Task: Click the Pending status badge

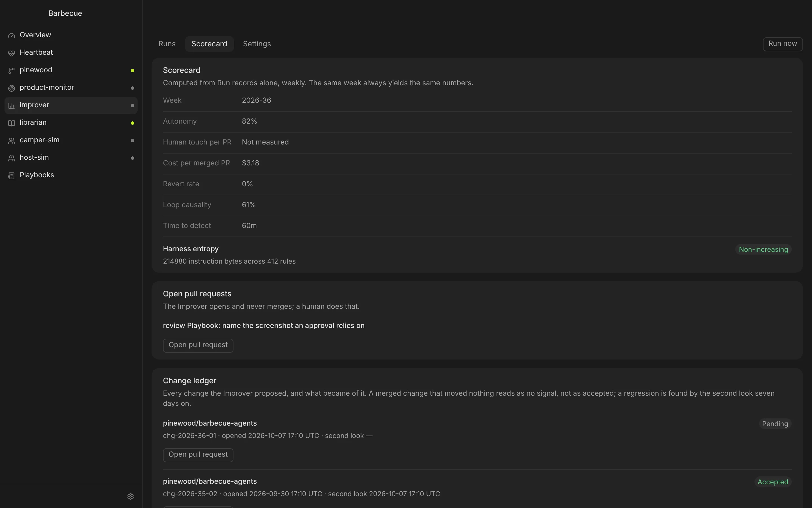Action: pyautogui.click(x=775, y=424)
